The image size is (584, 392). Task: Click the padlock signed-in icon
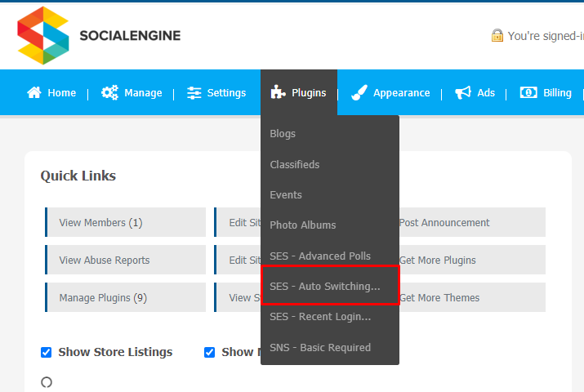pos(497,35)
